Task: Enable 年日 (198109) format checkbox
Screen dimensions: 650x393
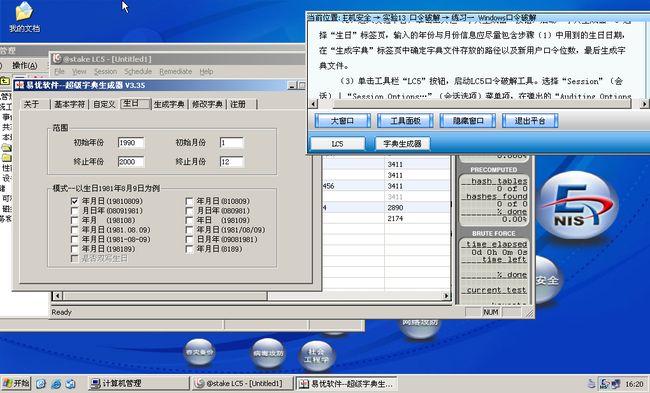Action: pyautogui.click(x=189, y=220)
